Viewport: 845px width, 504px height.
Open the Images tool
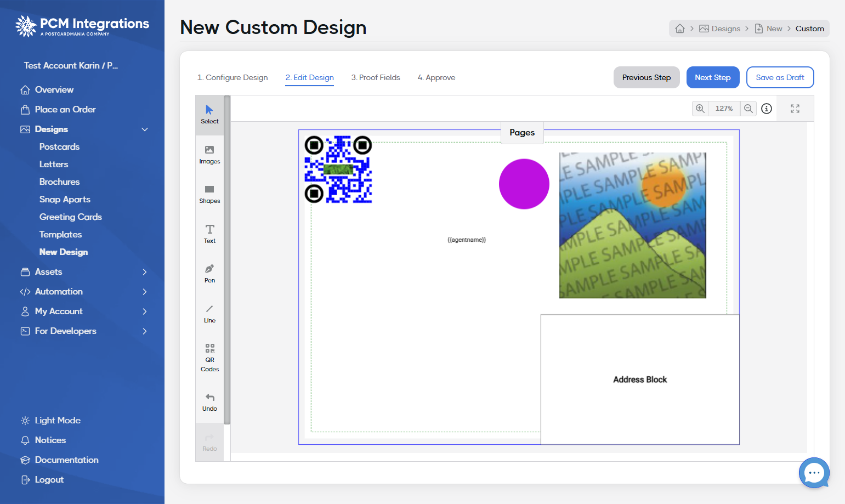(x=209, y=155)
